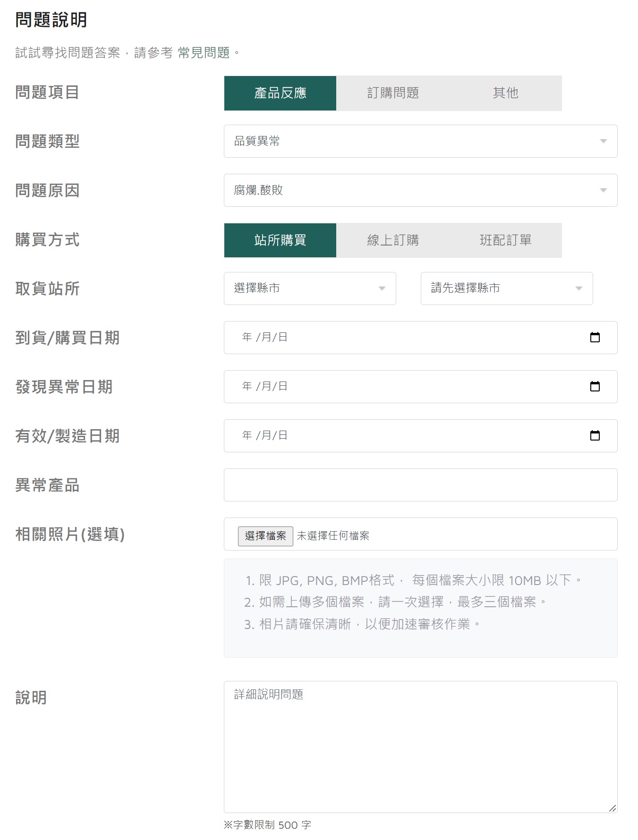Open calendar picker for 到貨/購買日期

595,337
